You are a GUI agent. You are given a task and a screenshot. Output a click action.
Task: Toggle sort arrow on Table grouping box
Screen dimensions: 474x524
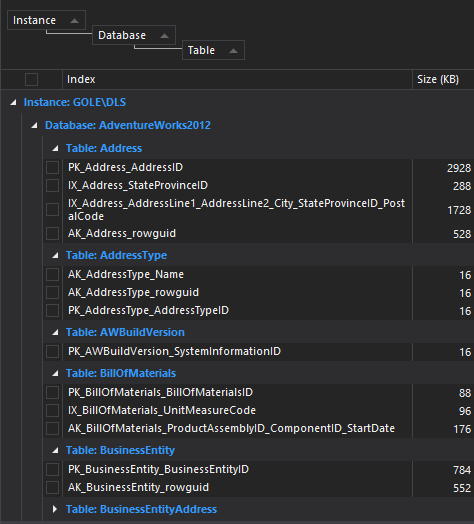[x=233, y=51]
